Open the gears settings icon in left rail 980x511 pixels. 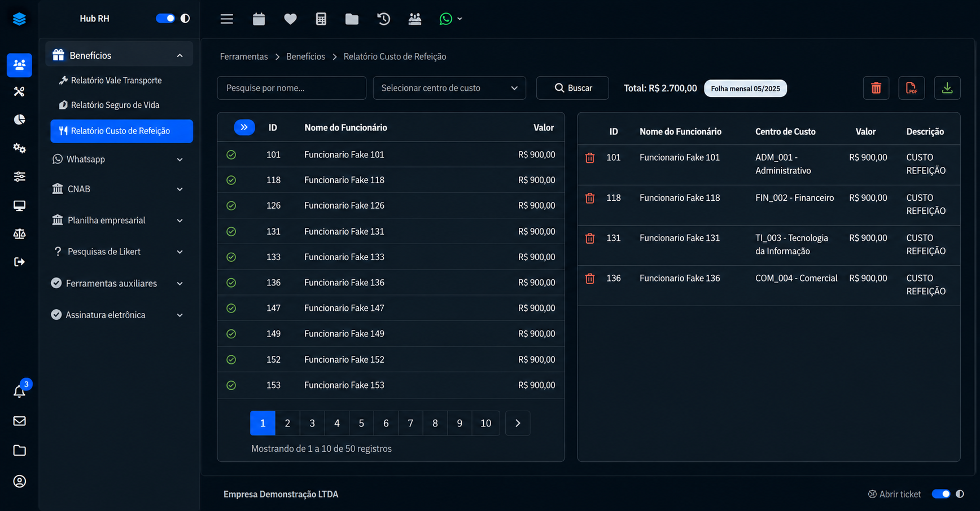pyautogui.click(x=19, y=148)
